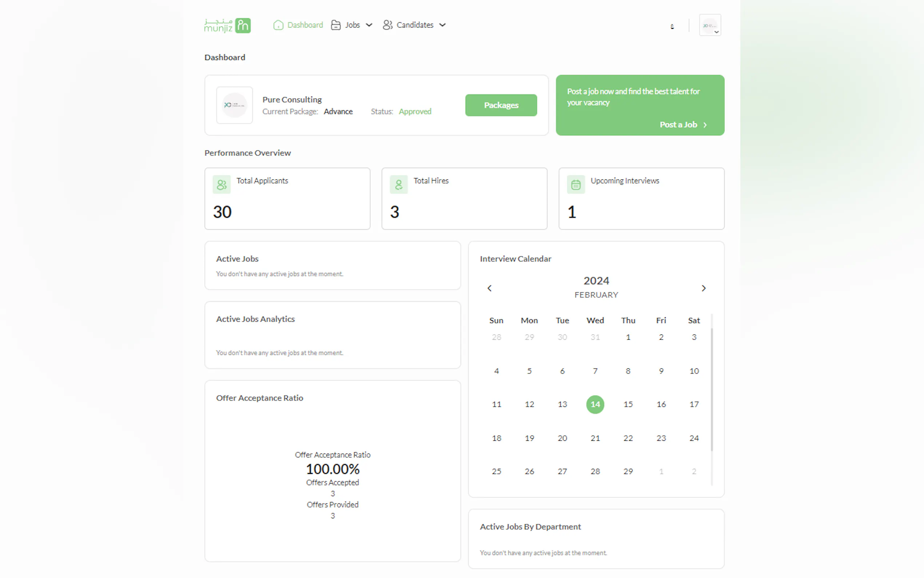924x578 pixels.
Task: Select highlighted date 14 in calendar
Action: click(x=595, y=404)
